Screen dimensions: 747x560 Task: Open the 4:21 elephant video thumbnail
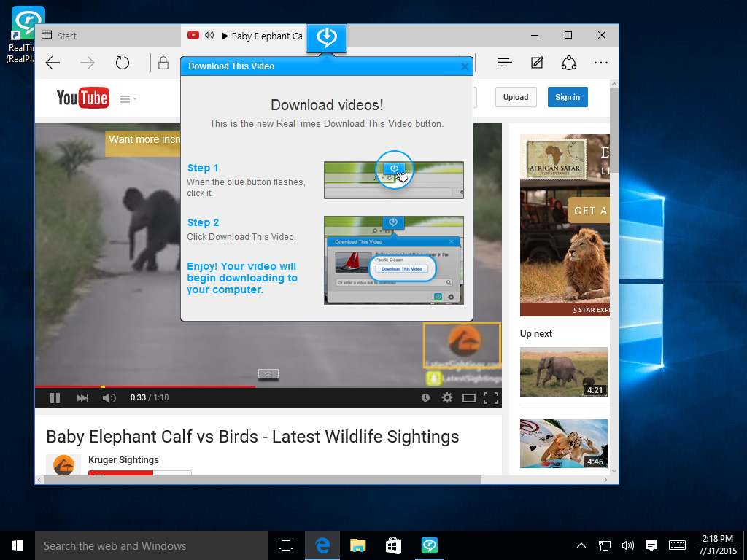pos(563,372)
